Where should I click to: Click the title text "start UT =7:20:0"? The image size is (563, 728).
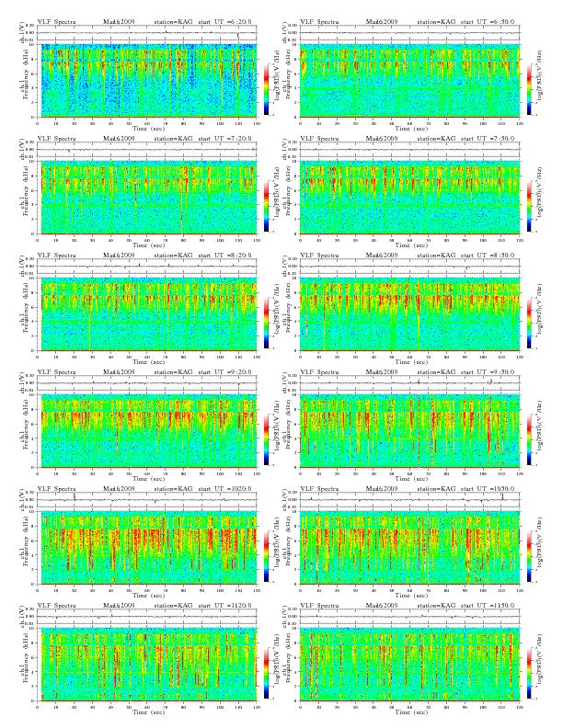224,139
